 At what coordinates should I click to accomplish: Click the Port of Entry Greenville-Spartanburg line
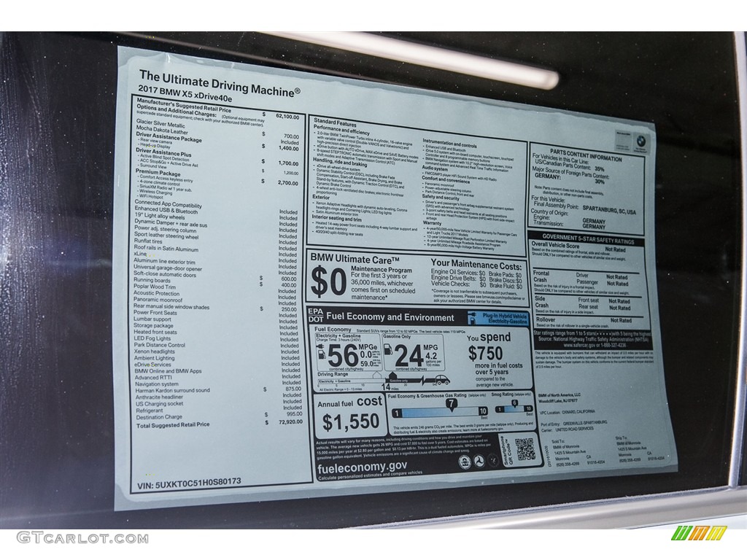(573, 423)
